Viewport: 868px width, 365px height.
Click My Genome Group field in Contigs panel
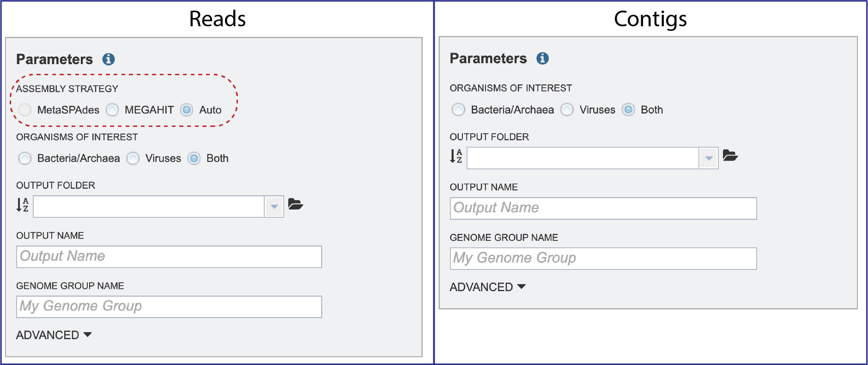coord(603,258)
